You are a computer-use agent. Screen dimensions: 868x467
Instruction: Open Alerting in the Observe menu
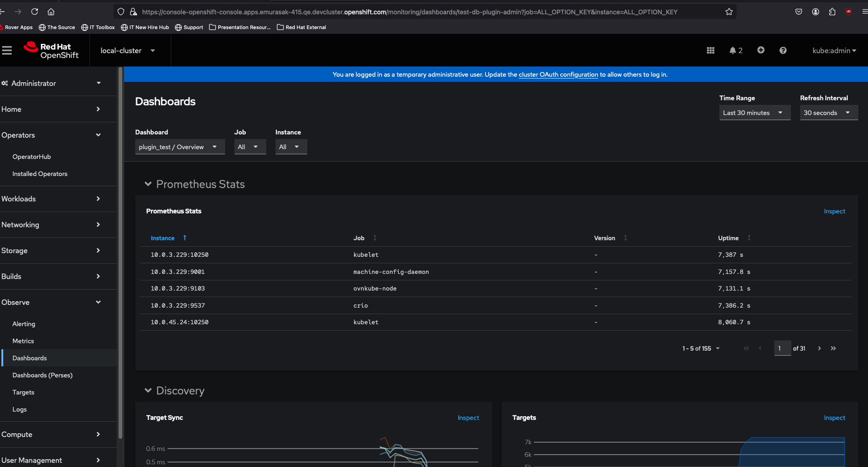[24, 324]
